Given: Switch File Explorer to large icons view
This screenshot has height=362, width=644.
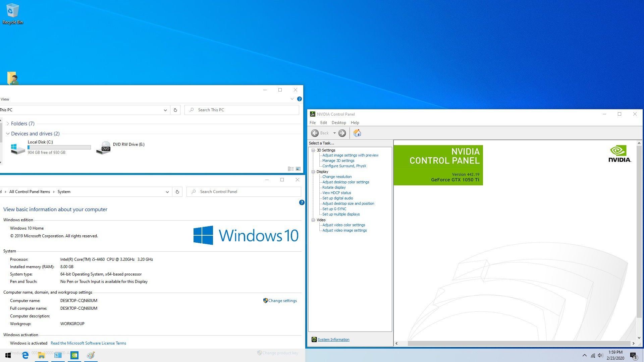Looking at the screenshot, I should tap(298, 169).
